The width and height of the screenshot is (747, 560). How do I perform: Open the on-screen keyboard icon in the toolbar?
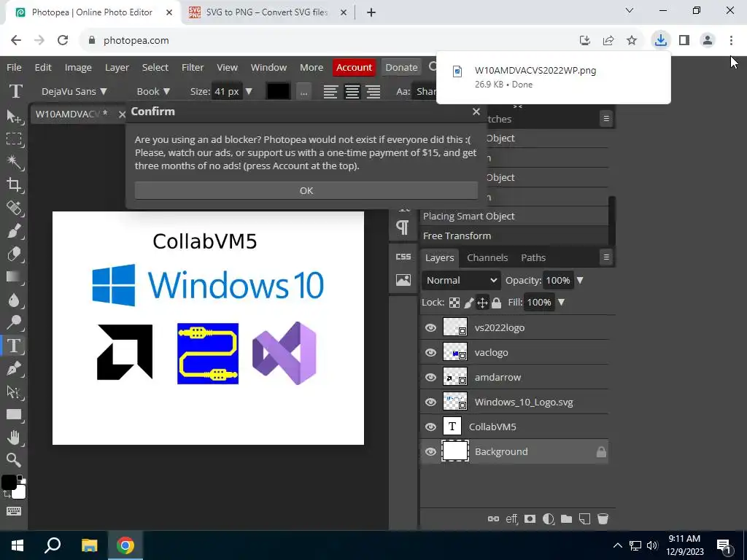14,511
